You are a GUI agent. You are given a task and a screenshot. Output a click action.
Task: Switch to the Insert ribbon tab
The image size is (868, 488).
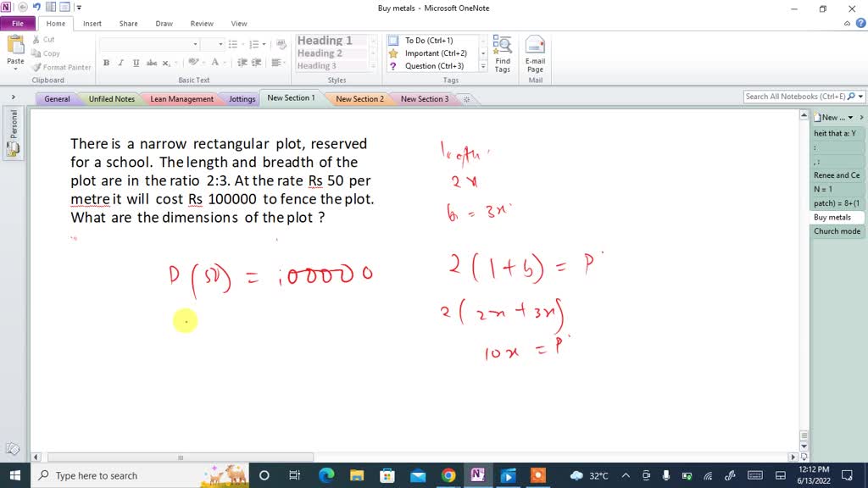92,23
